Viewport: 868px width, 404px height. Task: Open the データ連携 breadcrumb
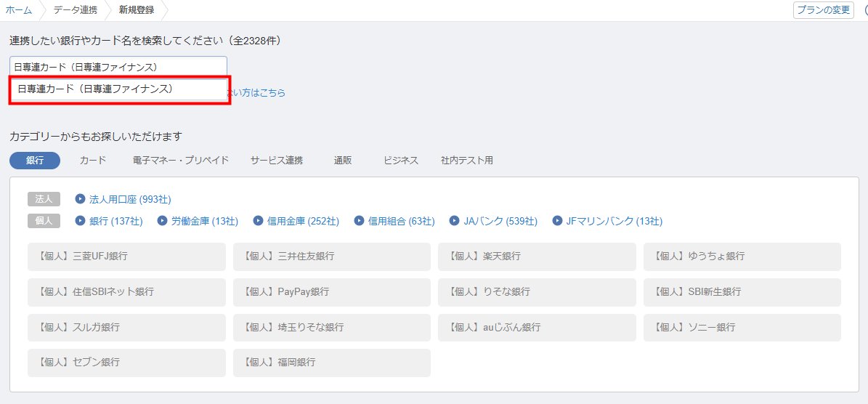(74, 10)
